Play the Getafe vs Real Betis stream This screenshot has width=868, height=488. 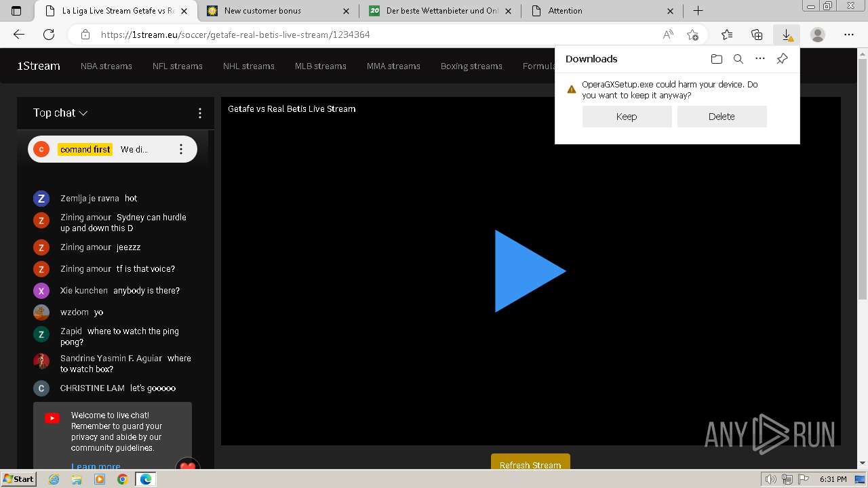tap(530, 271)
